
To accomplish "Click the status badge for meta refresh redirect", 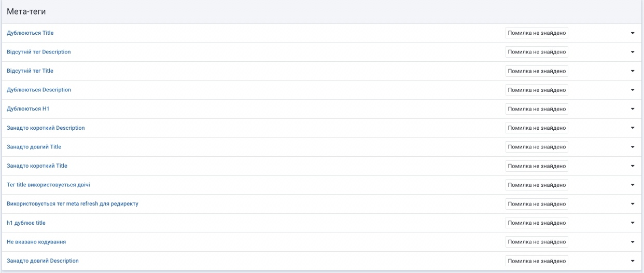I will (537, 204).
